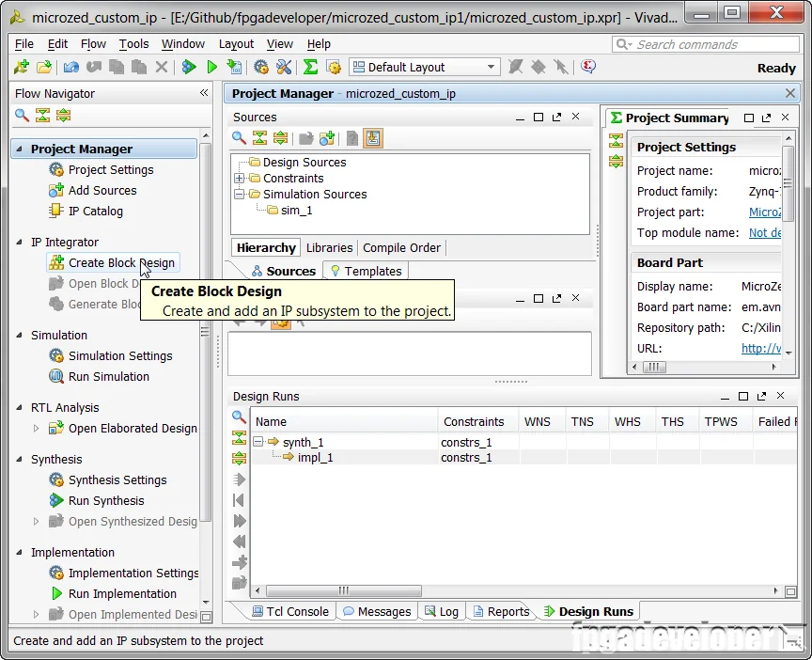This screenshot has width=812, height=660.
Task: Float the Sources panel
Action: pos(556,118)
